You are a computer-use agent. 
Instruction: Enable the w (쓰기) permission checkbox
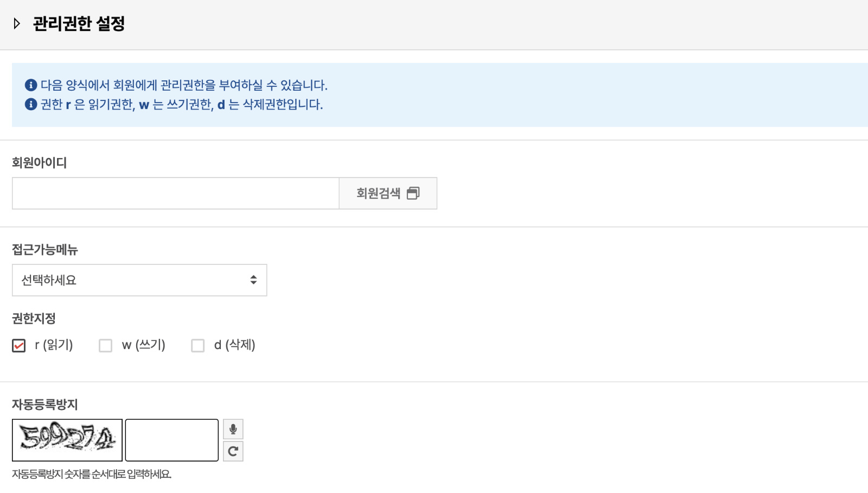point(106,345)
